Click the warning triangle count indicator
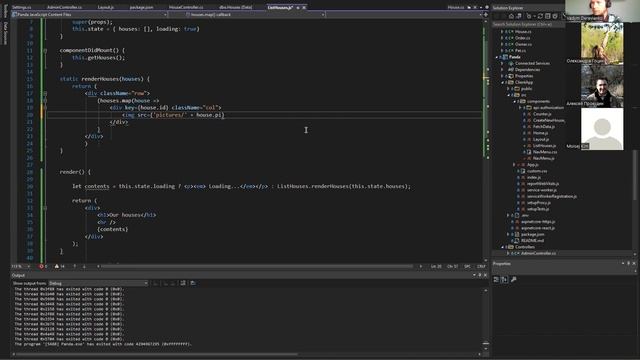640x360 pixels. [x=60, y=267]
